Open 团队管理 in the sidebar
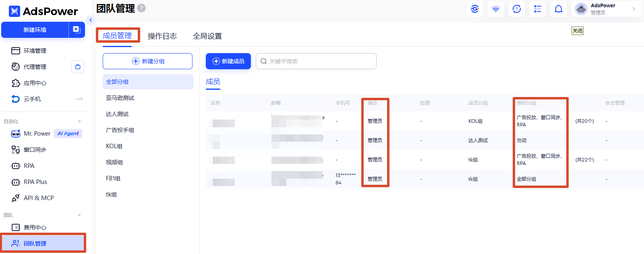This screenshot has height=254, width=644. coord(43,243)
